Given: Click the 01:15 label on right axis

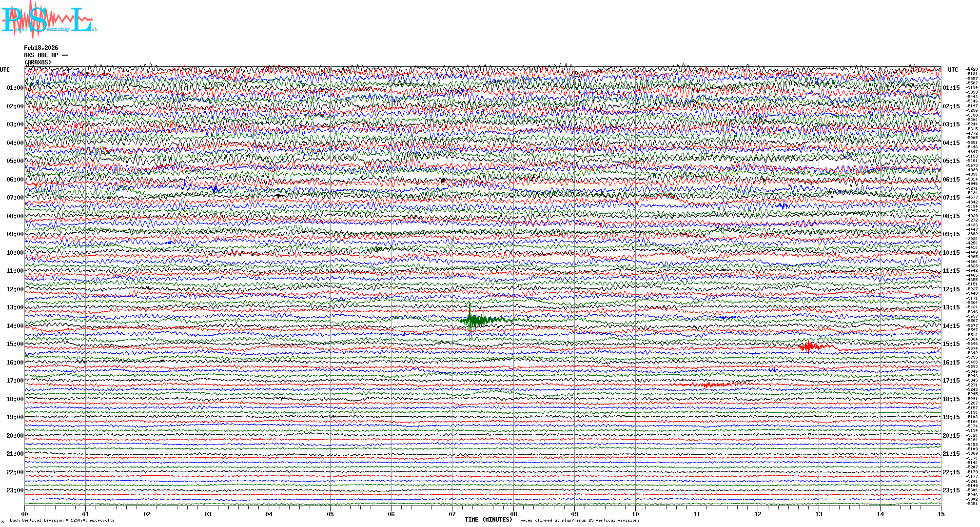Looking at the screenshot, I should pyautogui.click(x=951, y=88).
